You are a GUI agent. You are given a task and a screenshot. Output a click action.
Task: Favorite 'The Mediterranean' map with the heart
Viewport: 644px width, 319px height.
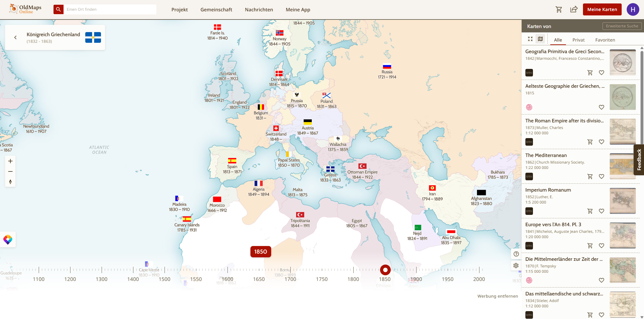[x=602, y=176]
